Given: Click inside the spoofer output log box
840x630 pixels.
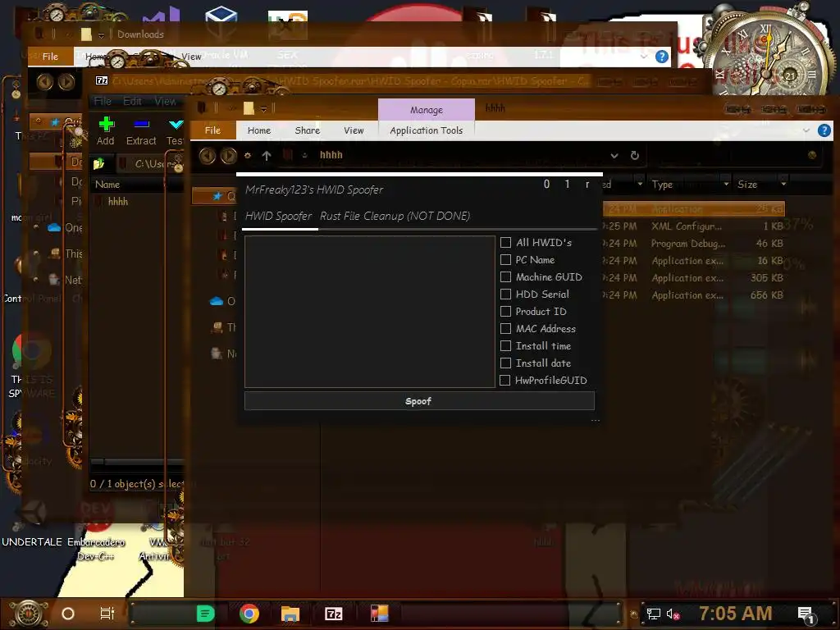Looking at the screenshot, I should 370,311.
